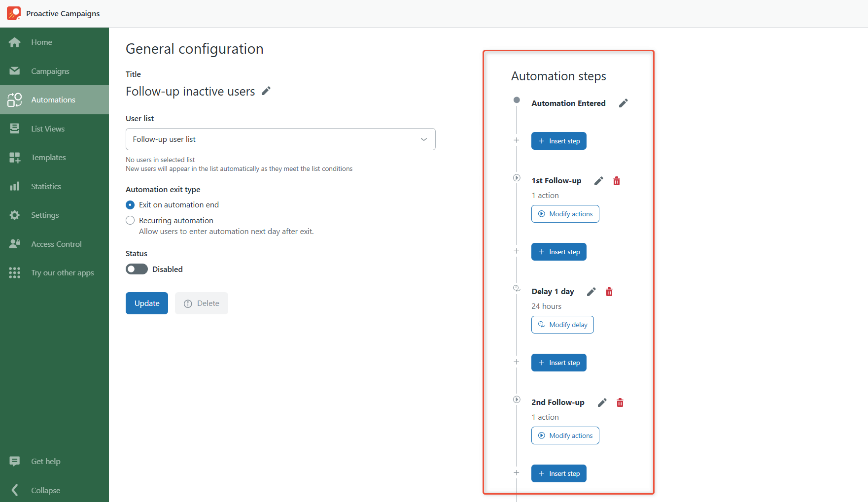
Task: Expand the plus between Automation Entered and 1st Follow-up
Action: (x=517, y=140)
